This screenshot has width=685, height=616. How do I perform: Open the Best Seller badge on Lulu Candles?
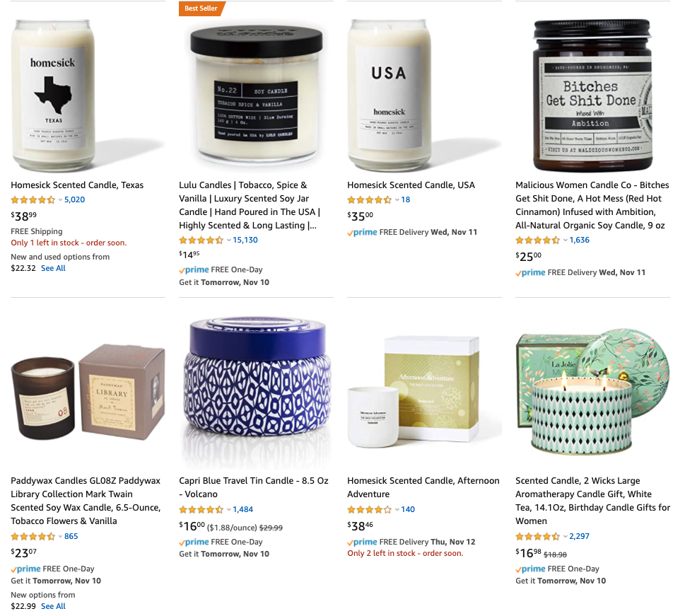point(201,8)
